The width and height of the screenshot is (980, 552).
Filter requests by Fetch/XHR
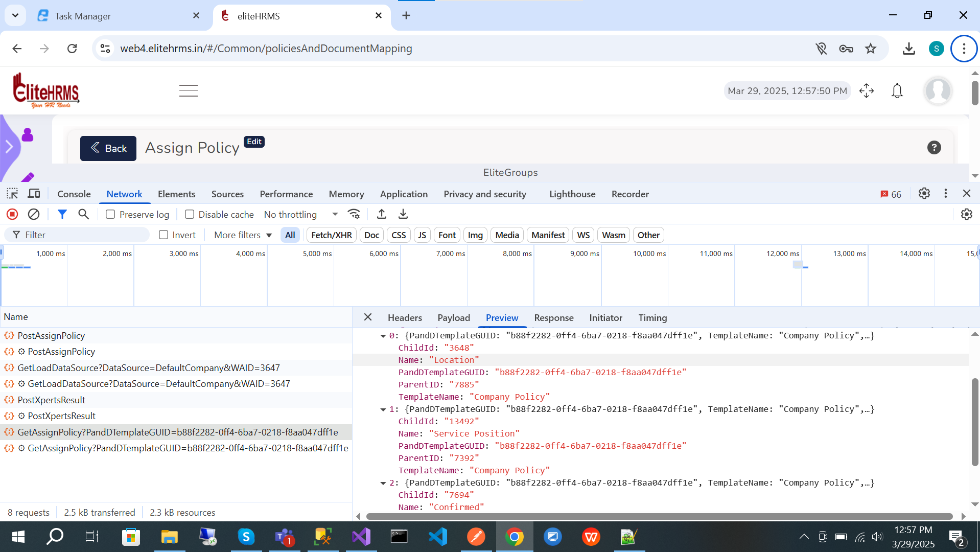(331, 235)
